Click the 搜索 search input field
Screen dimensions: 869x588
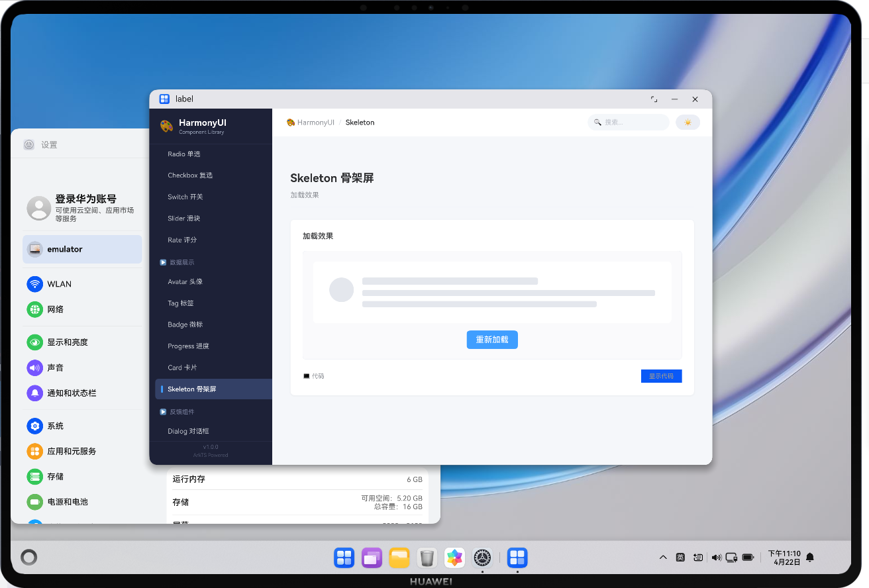coord(629,122)
